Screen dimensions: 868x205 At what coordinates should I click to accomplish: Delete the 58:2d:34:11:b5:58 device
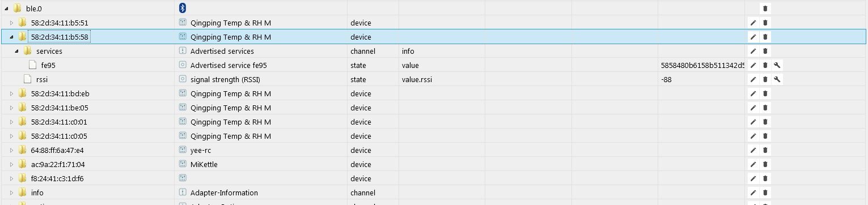[765, 37]
